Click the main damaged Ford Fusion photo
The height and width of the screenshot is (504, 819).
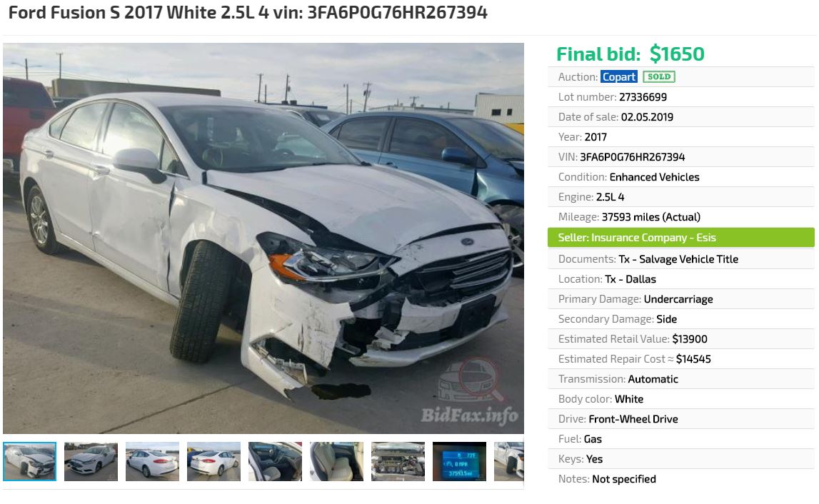[263, 238]
